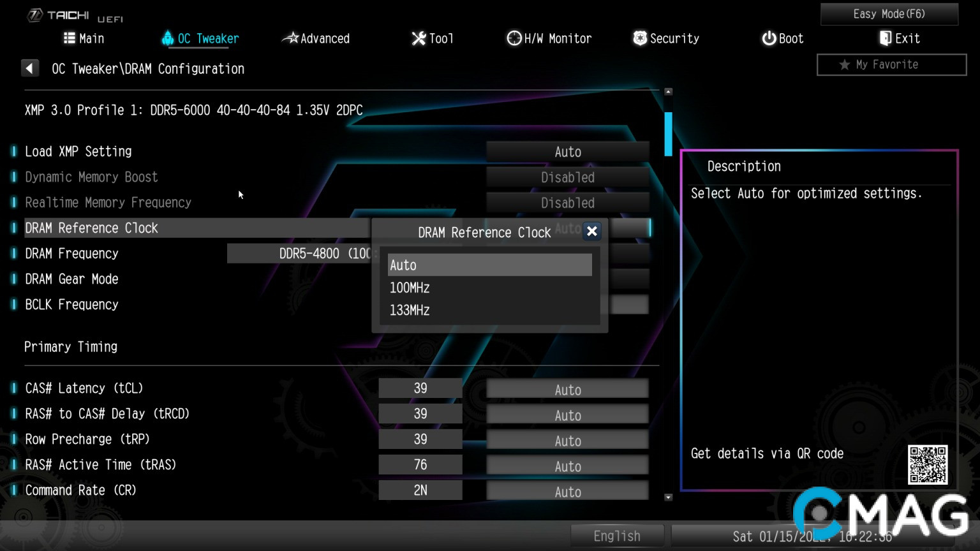The height and width of the screenshot is (551, 980).
Task: Click the Boot power icon
Action: tap(769, 38)
